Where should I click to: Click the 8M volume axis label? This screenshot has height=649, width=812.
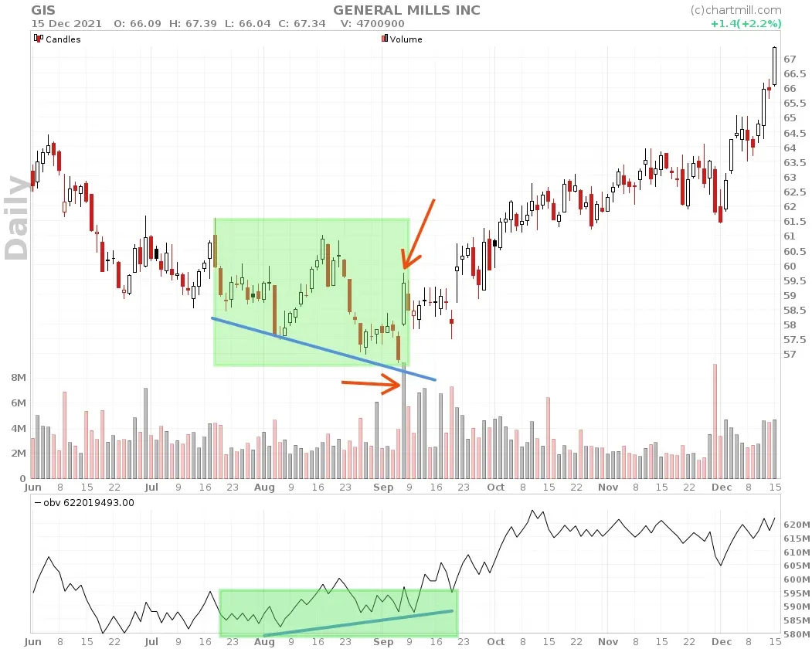[x=19, y=378]
